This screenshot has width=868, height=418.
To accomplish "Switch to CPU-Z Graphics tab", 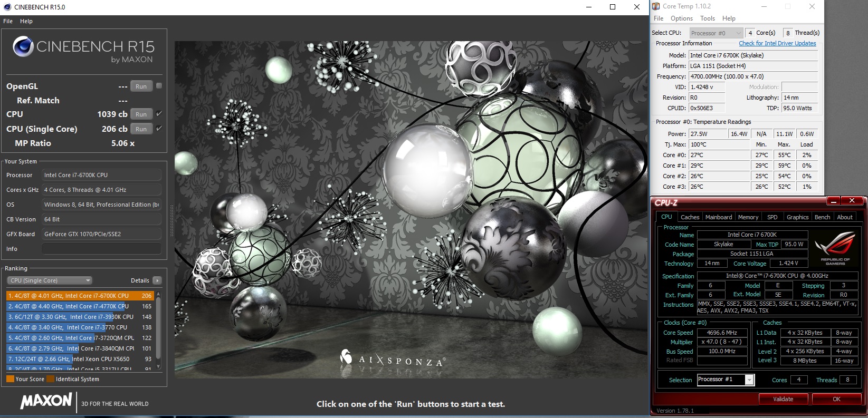I will (x=797, y=217).
